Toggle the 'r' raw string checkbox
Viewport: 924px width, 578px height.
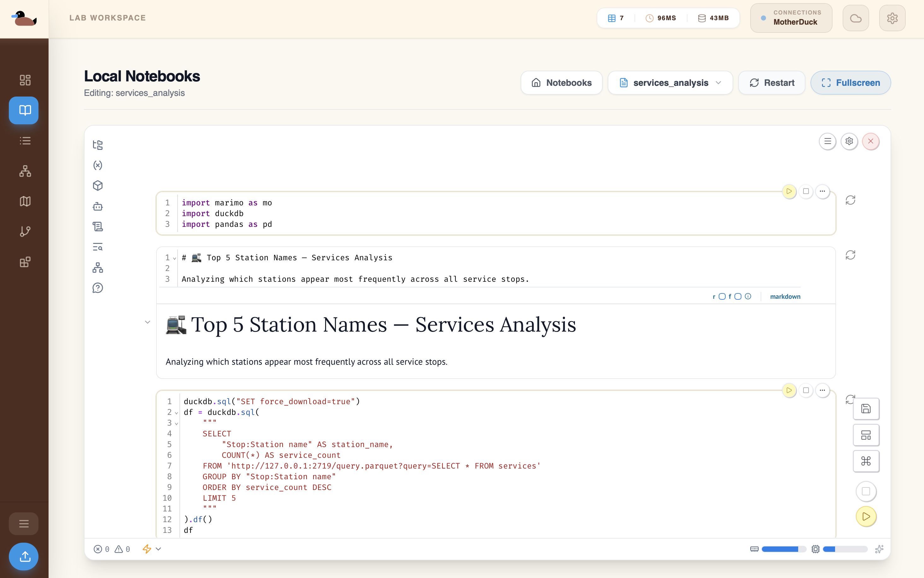coord(722,297)
